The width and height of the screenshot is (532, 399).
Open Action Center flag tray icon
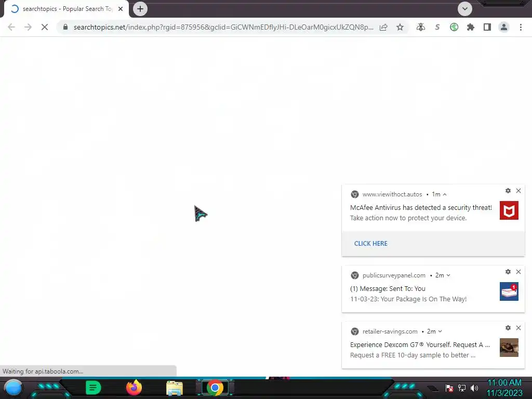[449, 388]
